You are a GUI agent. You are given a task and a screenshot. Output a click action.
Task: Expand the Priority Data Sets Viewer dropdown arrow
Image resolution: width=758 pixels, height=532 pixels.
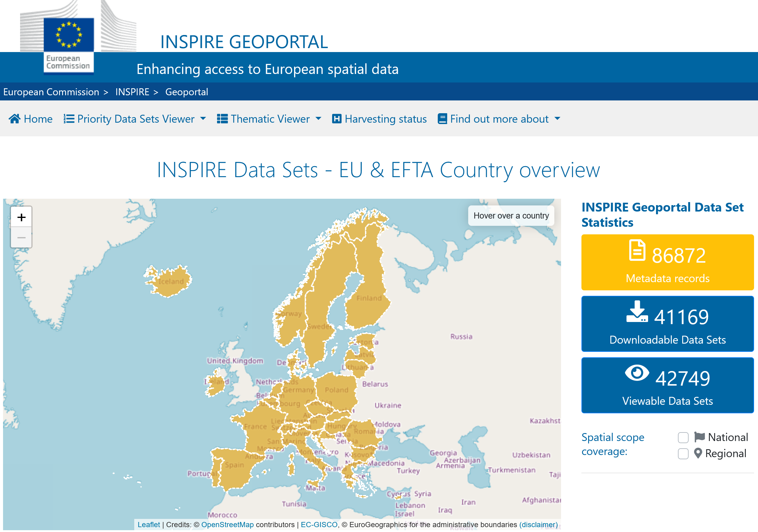point(203,118)
